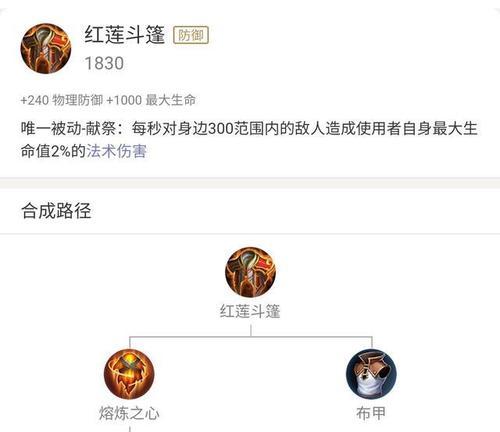This screenshot has height=432, width=500.
Task: Tap the 1830 price value
Action: [104, 63]
